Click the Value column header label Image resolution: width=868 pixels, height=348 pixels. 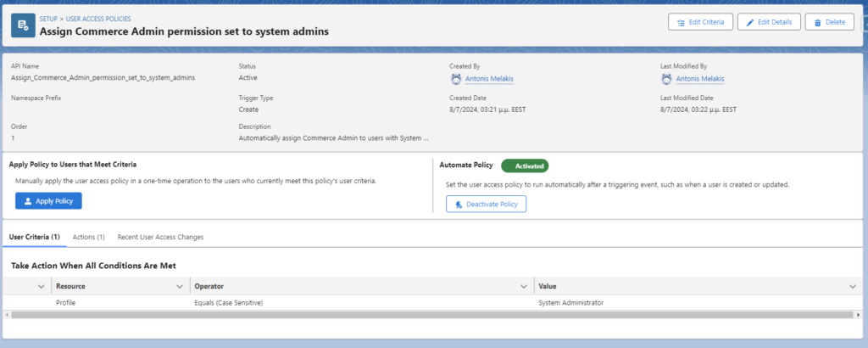point(548,287)
